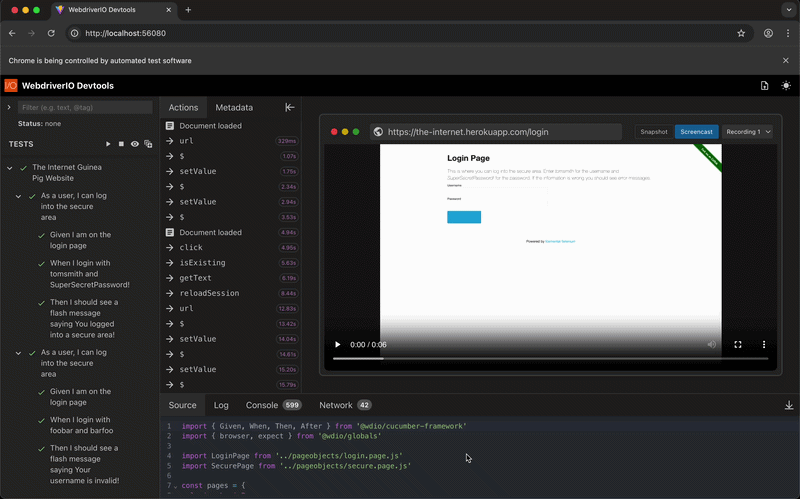Mute the screencast video volume
The height and width of the screenshot is (499, 800).
click(712, 344)
